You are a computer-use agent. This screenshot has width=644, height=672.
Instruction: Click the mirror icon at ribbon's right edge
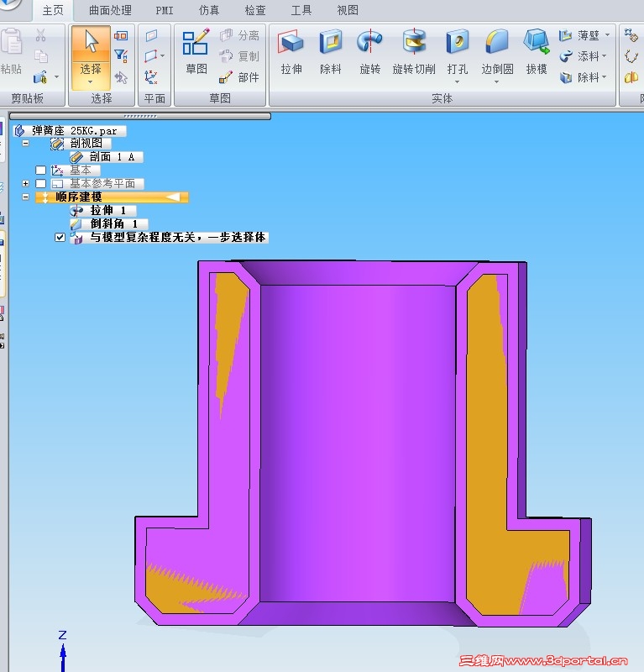(631, 77)
